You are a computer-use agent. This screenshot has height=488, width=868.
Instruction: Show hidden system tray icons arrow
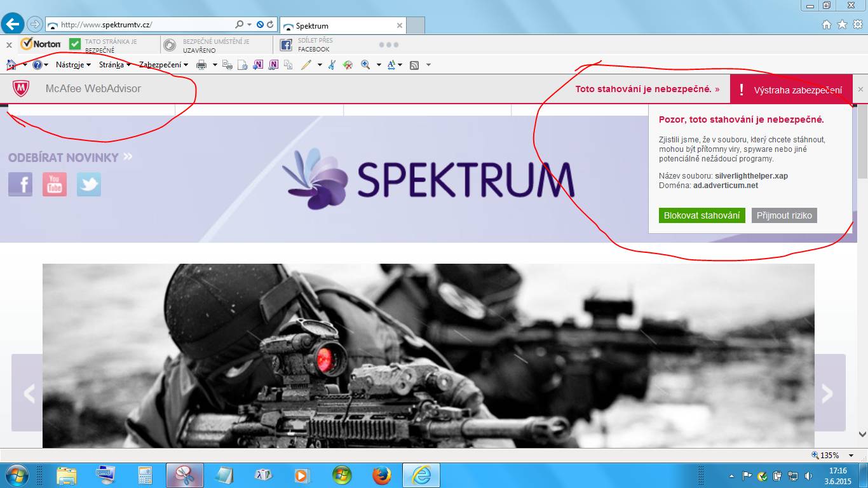pyautogui.click(x=732, y=476)
